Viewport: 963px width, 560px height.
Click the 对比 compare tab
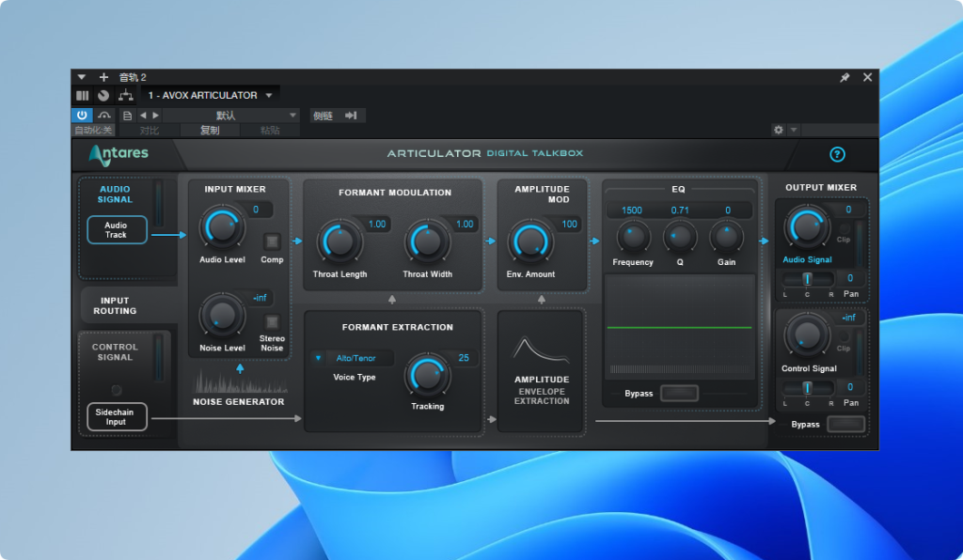[x=150, y=130]
